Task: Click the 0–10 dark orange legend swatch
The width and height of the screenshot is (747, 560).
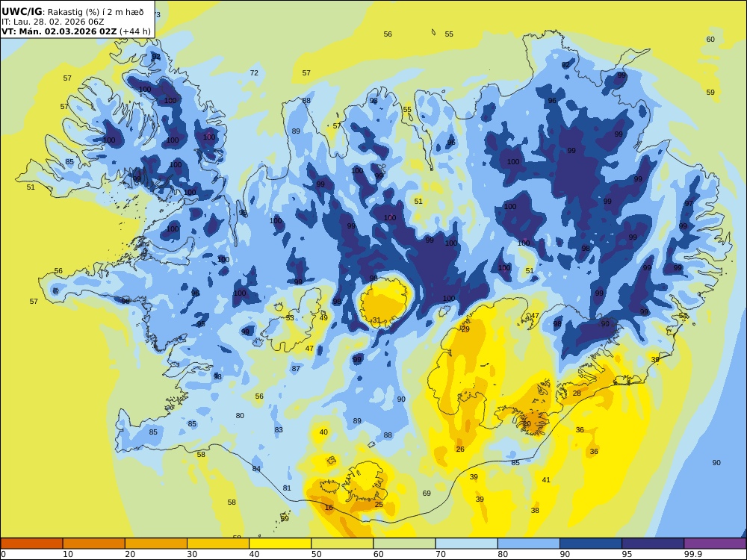Action: [x=31, y=544]
